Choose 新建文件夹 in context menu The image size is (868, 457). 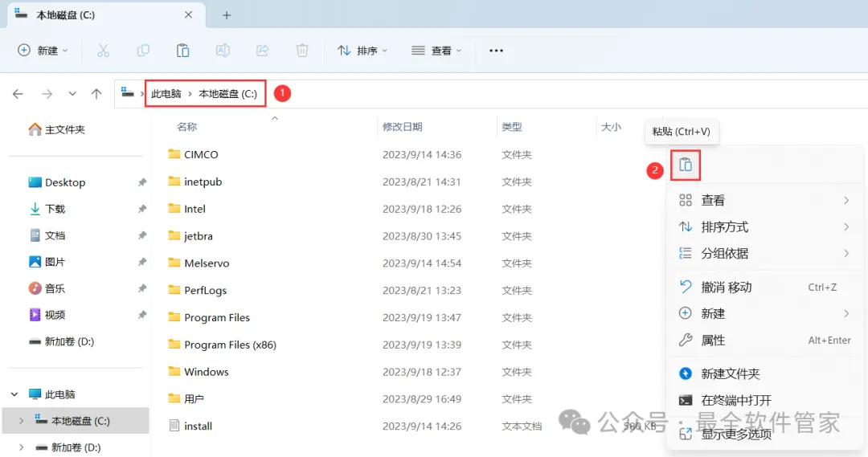click(x=764, y=374)
